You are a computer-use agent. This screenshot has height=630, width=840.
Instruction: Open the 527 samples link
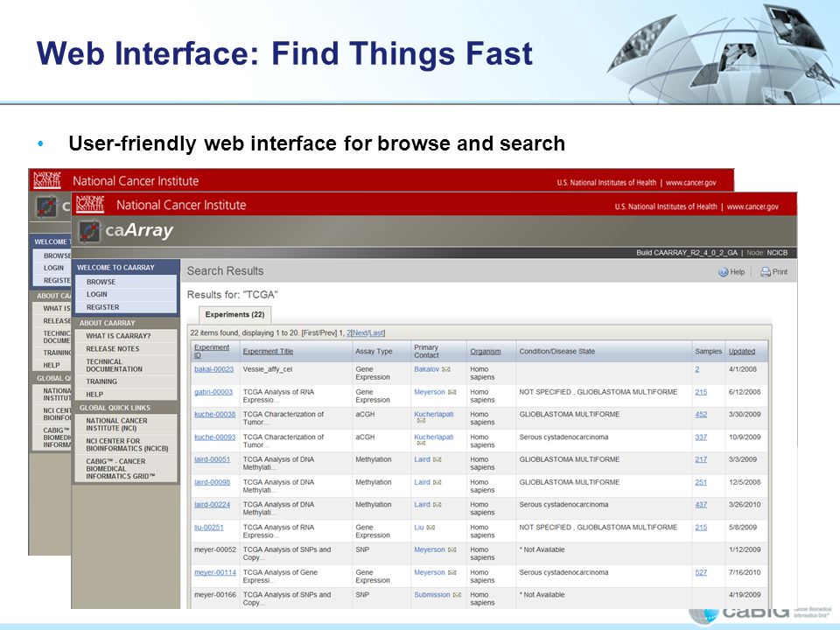pyautogui.click(x=701, y=572)
